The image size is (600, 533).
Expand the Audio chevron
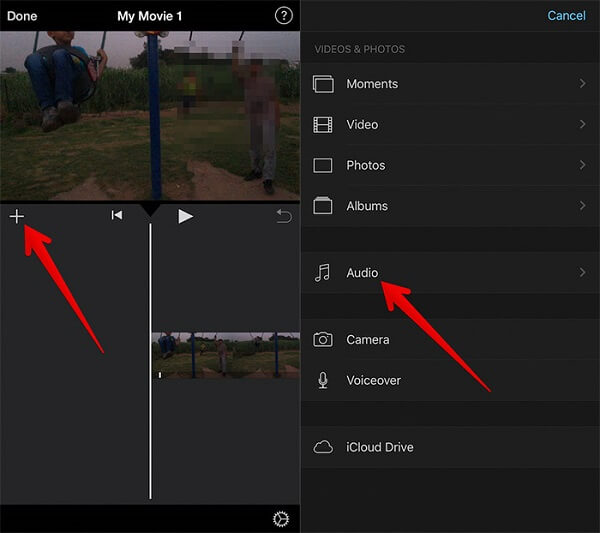(582, 272)
